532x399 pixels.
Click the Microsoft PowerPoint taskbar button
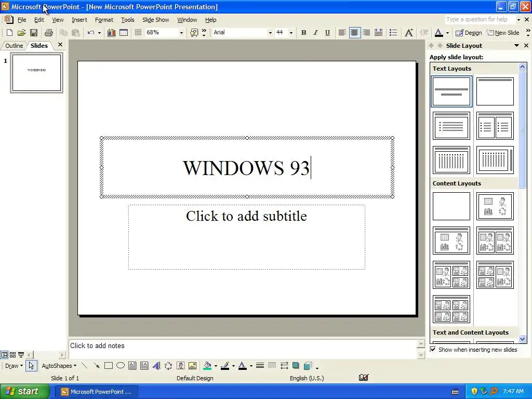coord(96,392)
